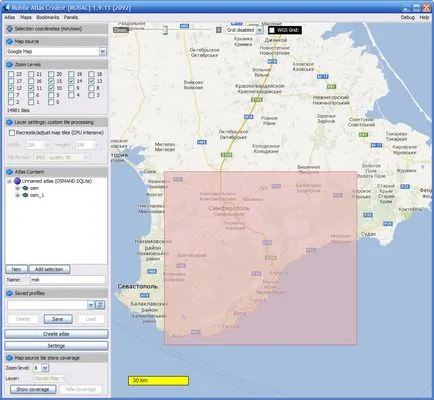Select the osm_1 layer row
This screenshot has height=400, width=434.
click(33, 195)
